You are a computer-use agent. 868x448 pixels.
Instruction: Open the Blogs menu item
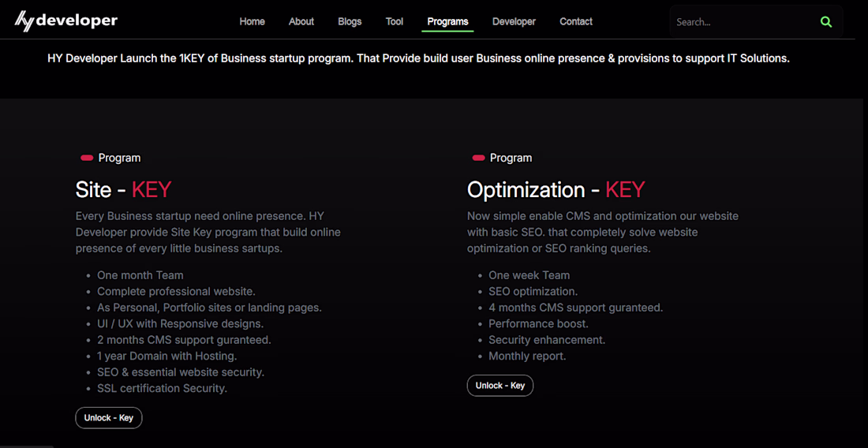click(350, 21)
